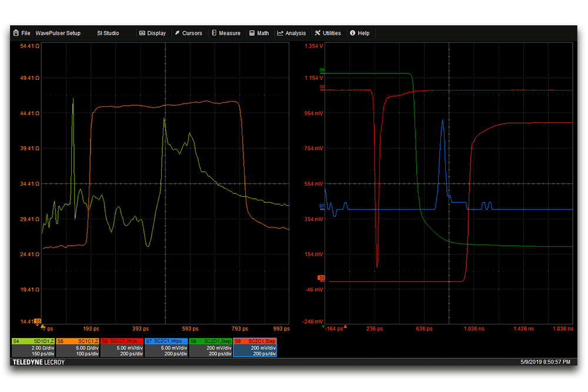The height and width of the screenshot is (392, 588).
Task: Click the Utilities wrench icon
Action: point(318,33)
